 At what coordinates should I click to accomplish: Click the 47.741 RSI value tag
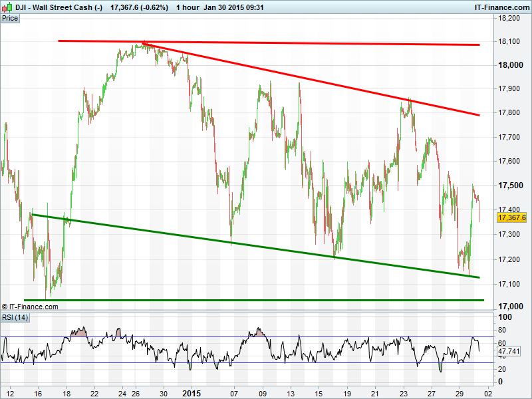coord(509,351)
